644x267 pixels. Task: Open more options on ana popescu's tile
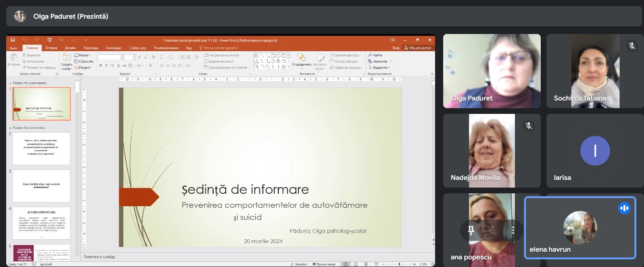(513, 231)
